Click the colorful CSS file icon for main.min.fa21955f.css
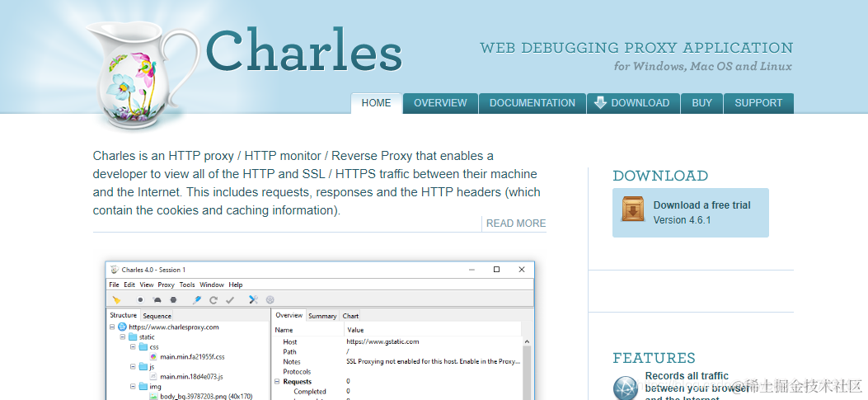868x400 pixels. [153, 357]
